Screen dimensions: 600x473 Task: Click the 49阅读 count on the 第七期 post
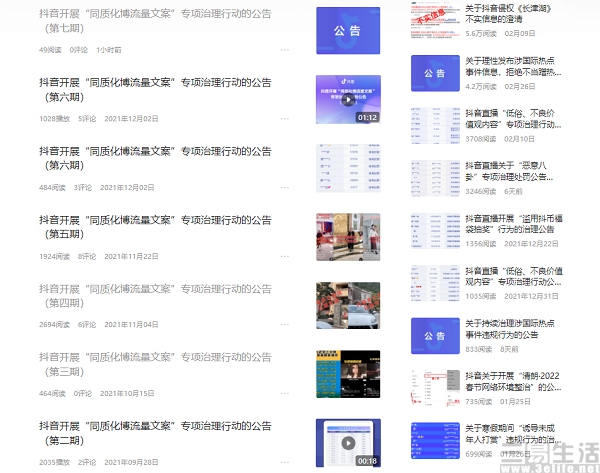pos(50,50)
